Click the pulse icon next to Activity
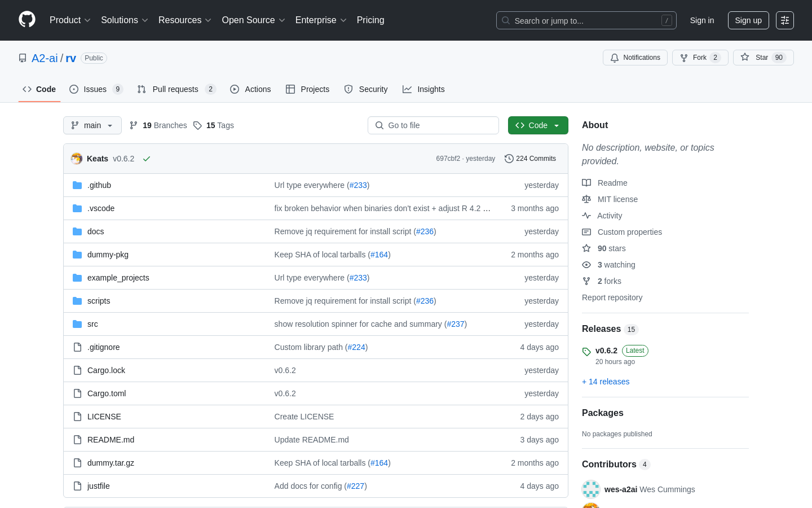 coord(586,216)
